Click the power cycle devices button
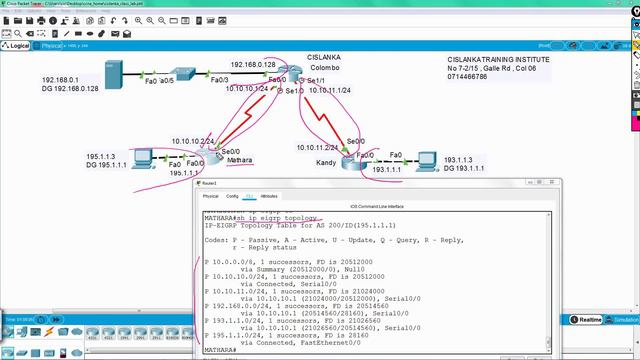 pyautogui.click(x=41, y=320)
